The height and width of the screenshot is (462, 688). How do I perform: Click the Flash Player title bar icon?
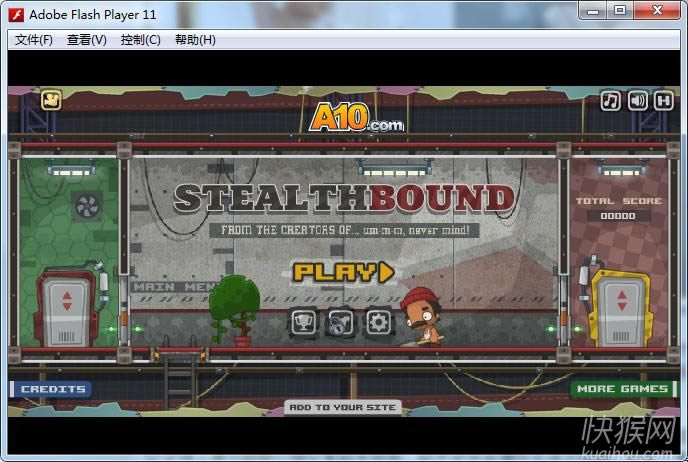coord(16,15)
